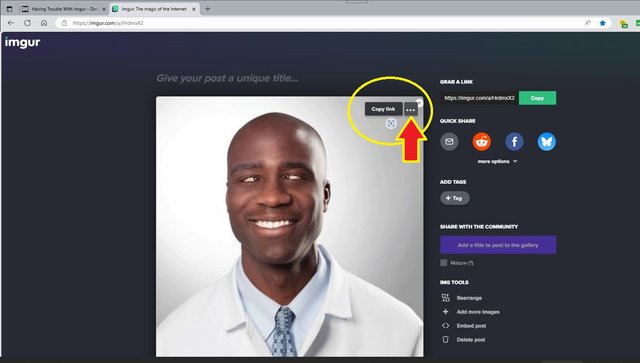Open a new browser tab
640x363 pixels.
tap(208, 9)
